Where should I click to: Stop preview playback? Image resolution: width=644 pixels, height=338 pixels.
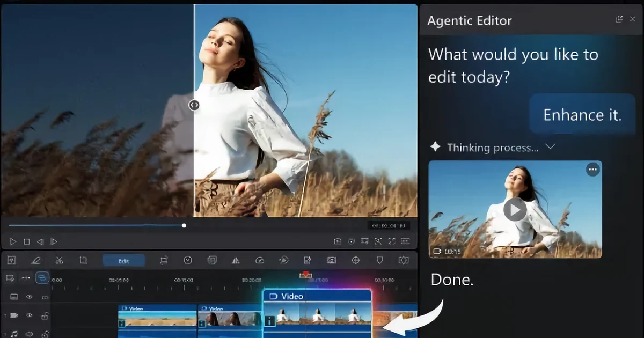click(x=26, y=241)
